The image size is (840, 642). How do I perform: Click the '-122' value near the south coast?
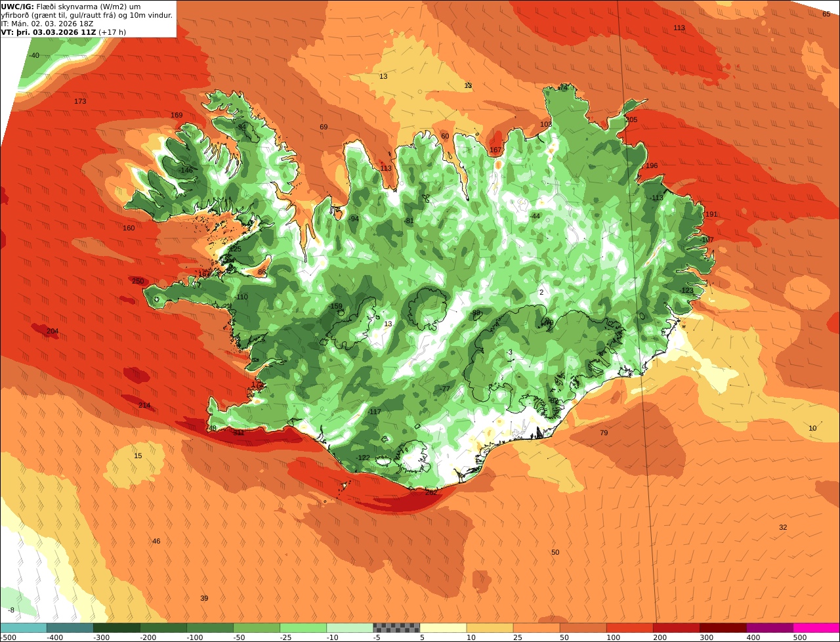363,458
